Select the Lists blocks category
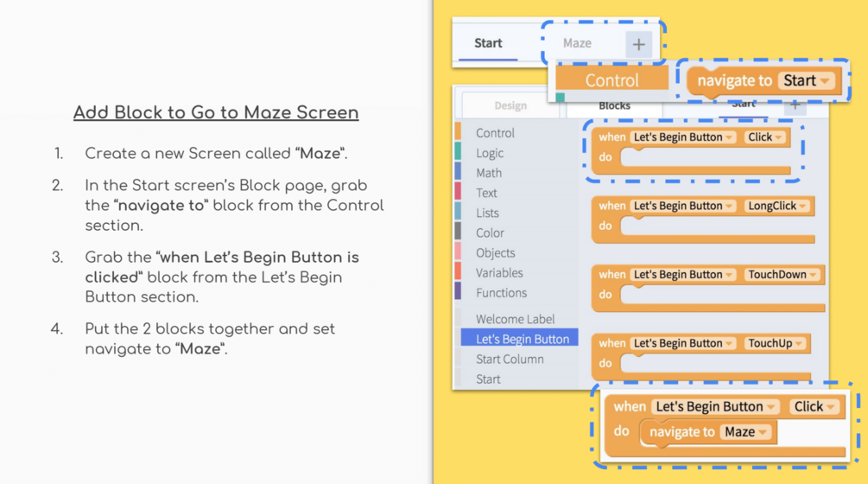Image resolution: width=868 pixels, height=484 pixels. (487, 213)
